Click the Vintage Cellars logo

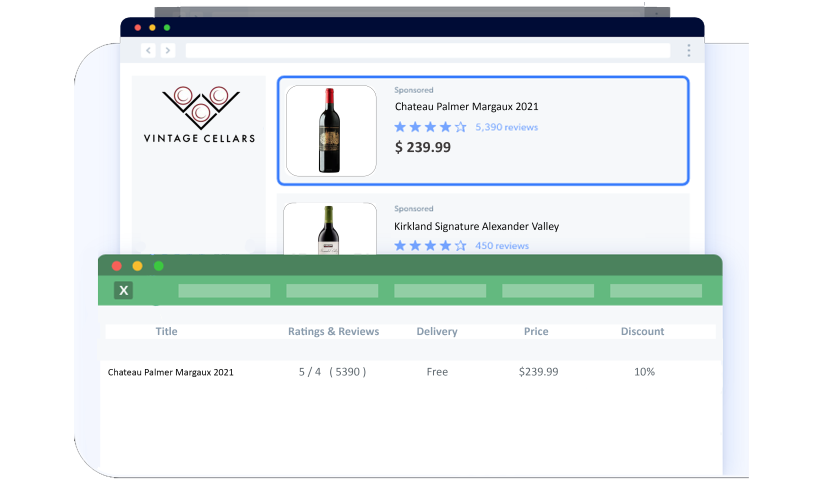(200, 115)
